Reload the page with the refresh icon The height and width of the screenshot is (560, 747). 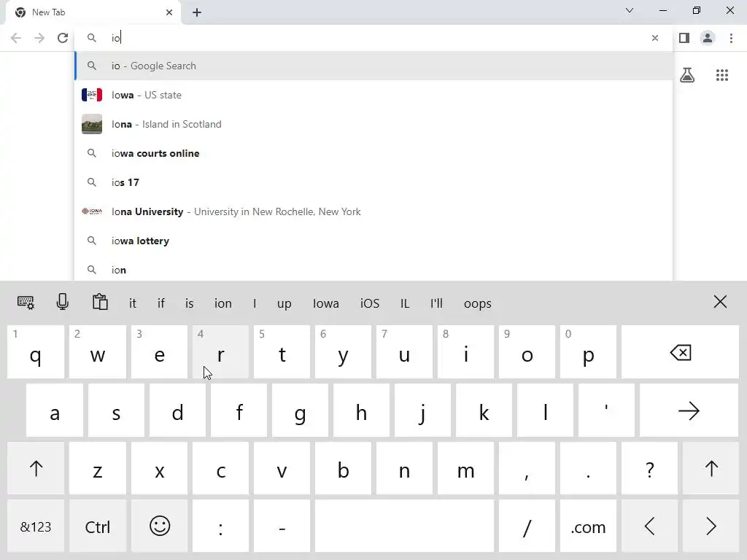click(x=63, y=38)
